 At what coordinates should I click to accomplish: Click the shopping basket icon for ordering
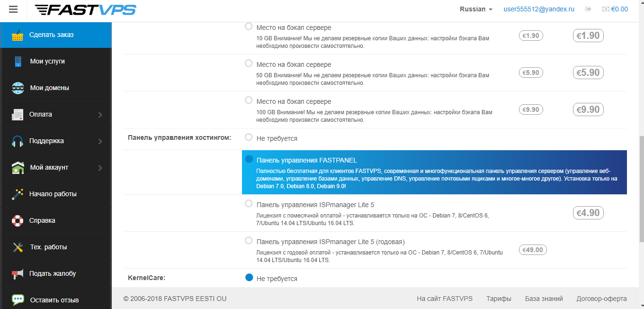point(18,35)
